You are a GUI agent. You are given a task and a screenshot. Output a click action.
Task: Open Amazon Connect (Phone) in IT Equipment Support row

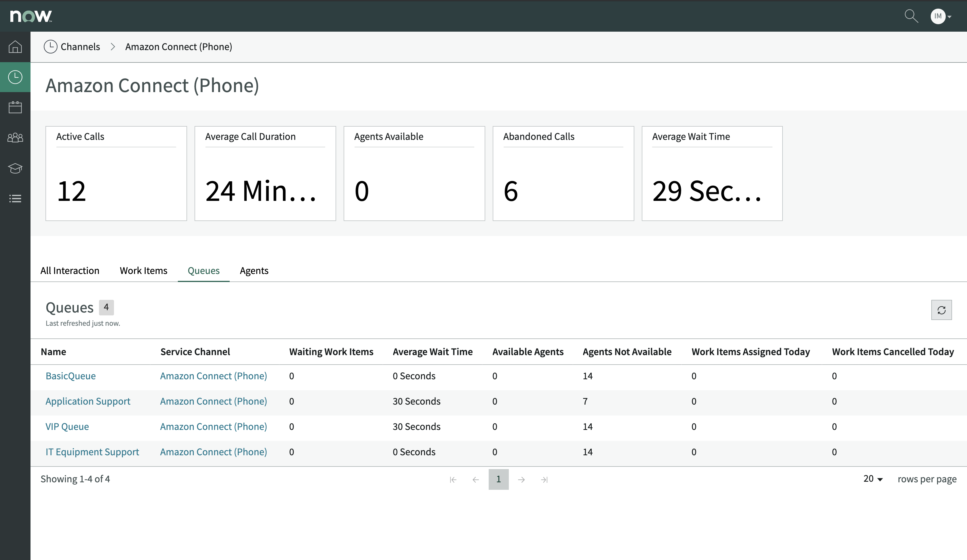click(213, 452)
